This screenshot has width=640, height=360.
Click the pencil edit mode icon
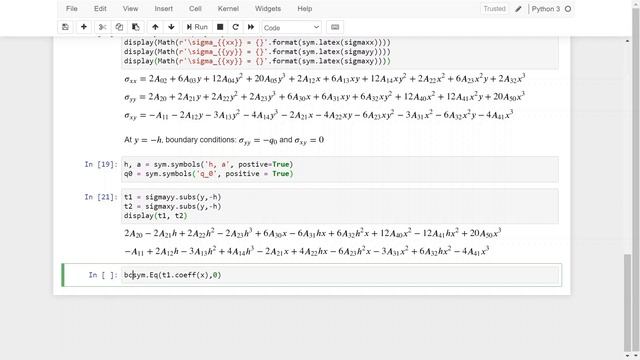518,9
